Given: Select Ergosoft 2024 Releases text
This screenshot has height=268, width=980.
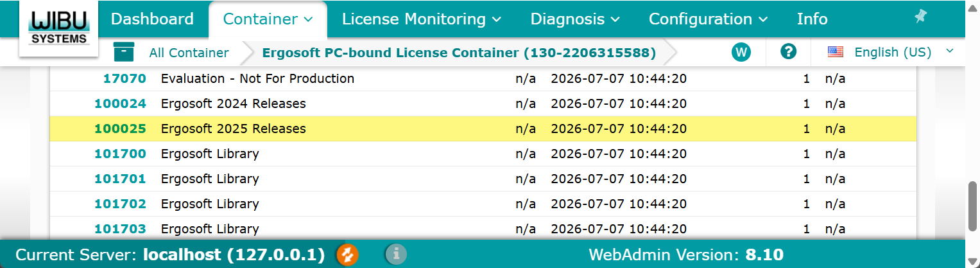Looking at the screenshot, I should click(x=233, y=103).
